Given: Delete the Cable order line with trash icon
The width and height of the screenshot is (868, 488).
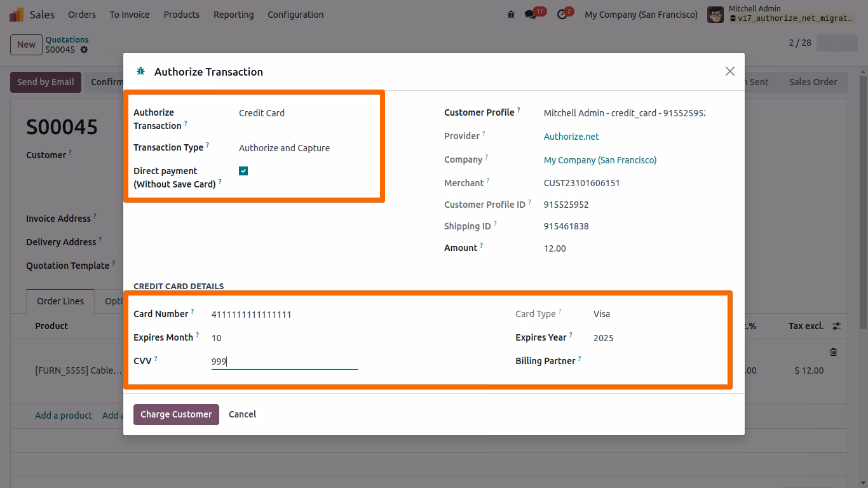Looking at the screenshot, I should coord(834,351).
